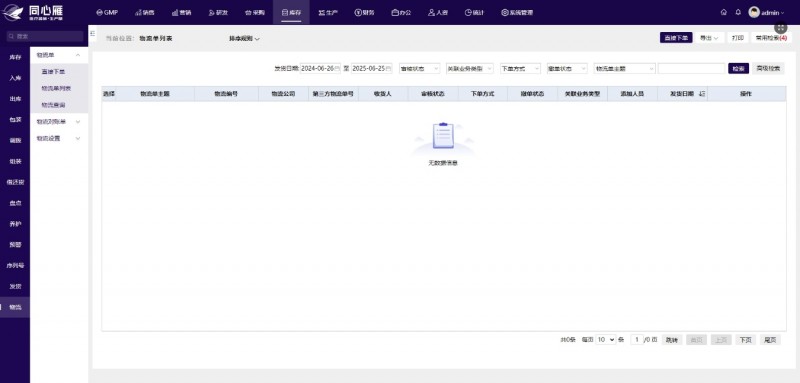Open the notification bell icon
This screenshot has width=800, height=383.
(x=738, y=12)
